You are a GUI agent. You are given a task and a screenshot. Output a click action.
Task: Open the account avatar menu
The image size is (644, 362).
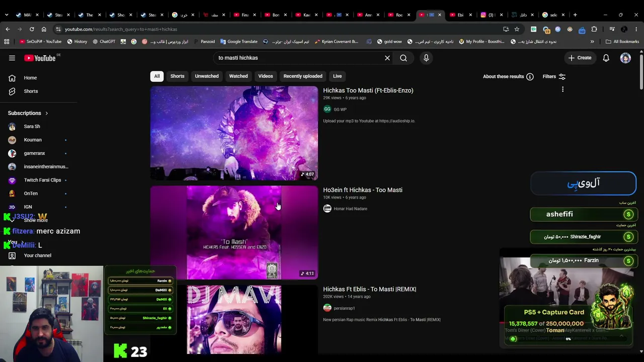pos(625,58)
